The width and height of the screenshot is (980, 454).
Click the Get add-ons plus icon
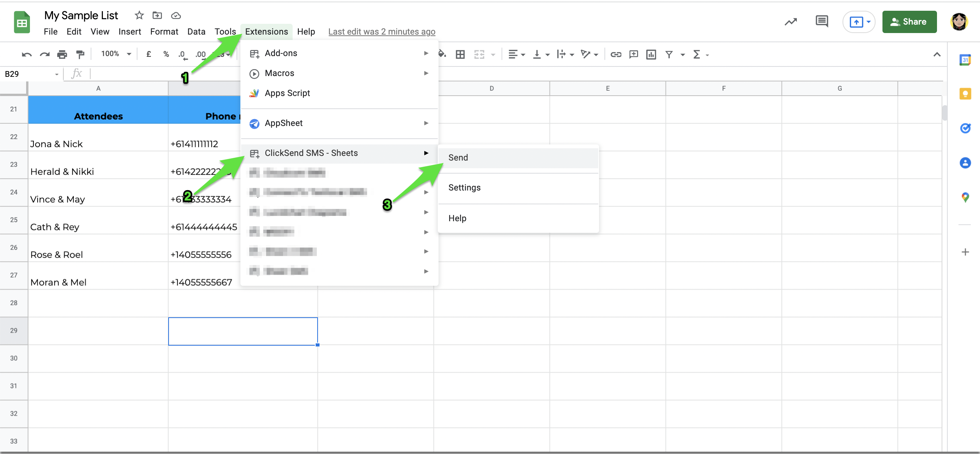tap(965, 252)
